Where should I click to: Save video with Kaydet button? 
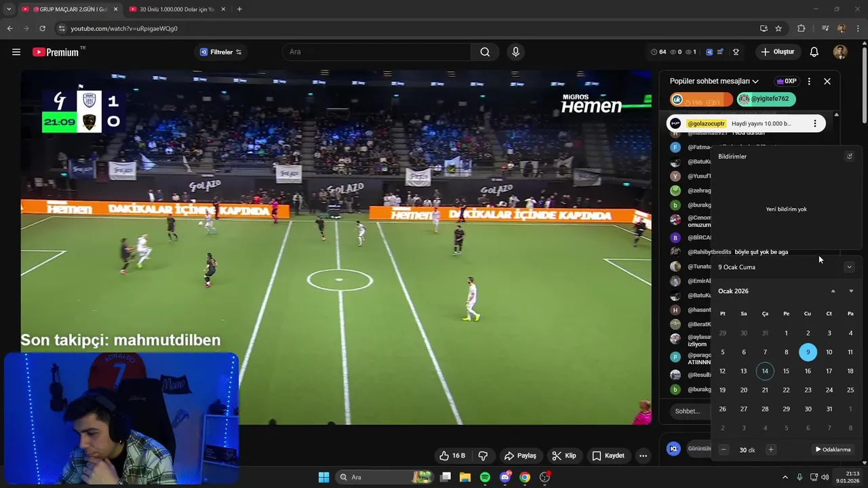click(x=608, y=455)
